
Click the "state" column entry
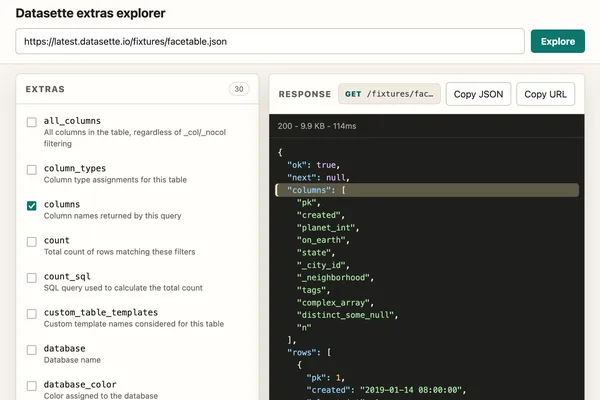[x=316, y=253]
